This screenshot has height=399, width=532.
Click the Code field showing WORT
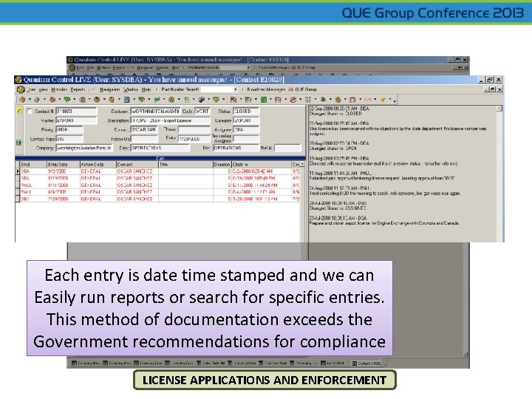202,112
